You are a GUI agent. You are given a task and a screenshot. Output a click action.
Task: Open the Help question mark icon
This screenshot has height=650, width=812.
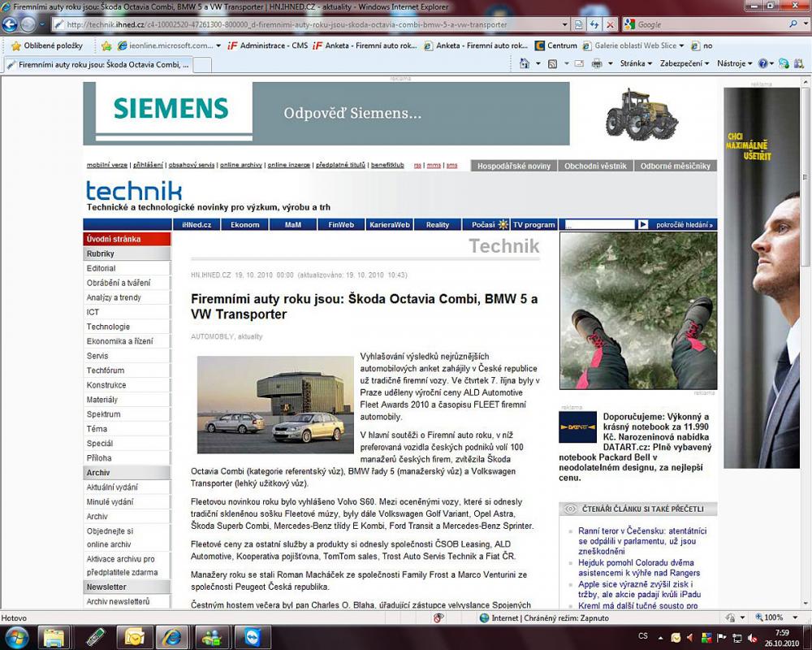[762, 63]
